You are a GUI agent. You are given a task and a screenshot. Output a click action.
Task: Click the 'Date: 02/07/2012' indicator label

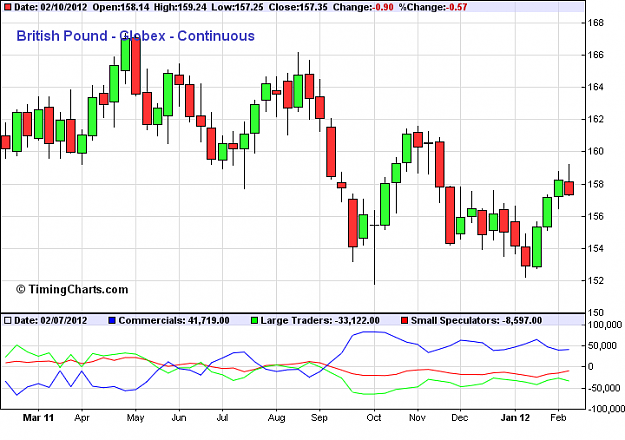click(x=51, y=320)
